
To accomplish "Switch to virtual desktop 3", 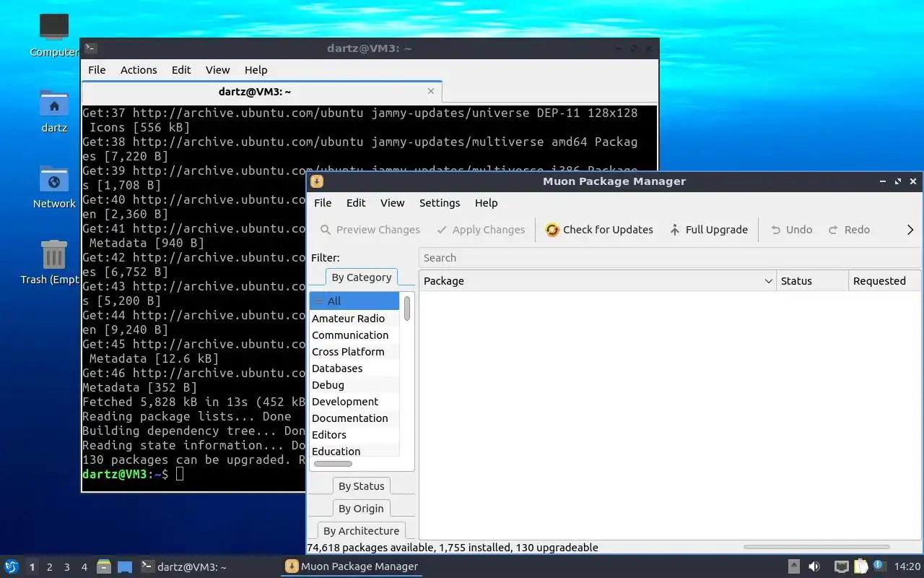I will [x=67, y=567].
